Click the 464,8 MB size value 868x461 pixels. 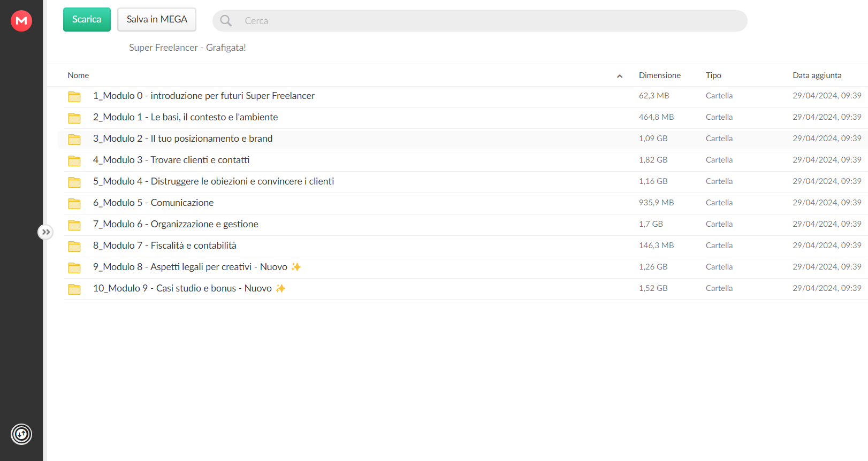coord(656,117)
